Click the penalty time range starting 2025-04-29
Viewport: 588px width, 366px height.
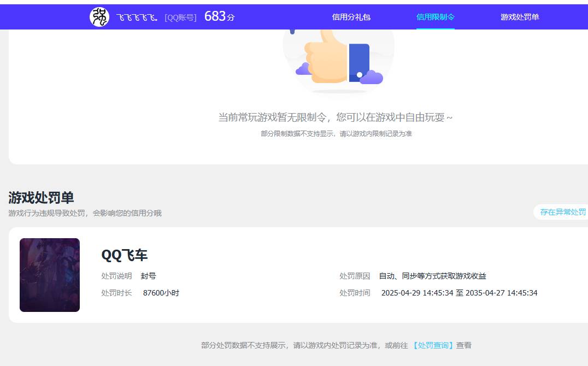(459, 293)
